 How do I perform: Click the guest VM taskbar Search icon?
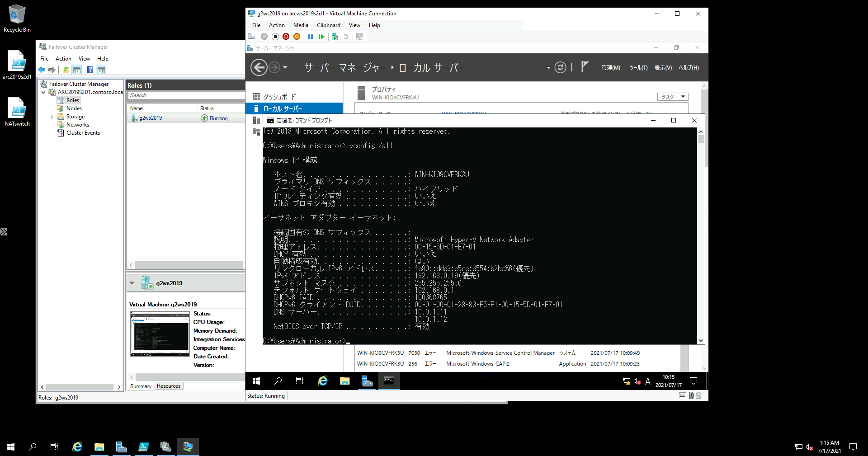pyautogui.click(x=278, y=381)
